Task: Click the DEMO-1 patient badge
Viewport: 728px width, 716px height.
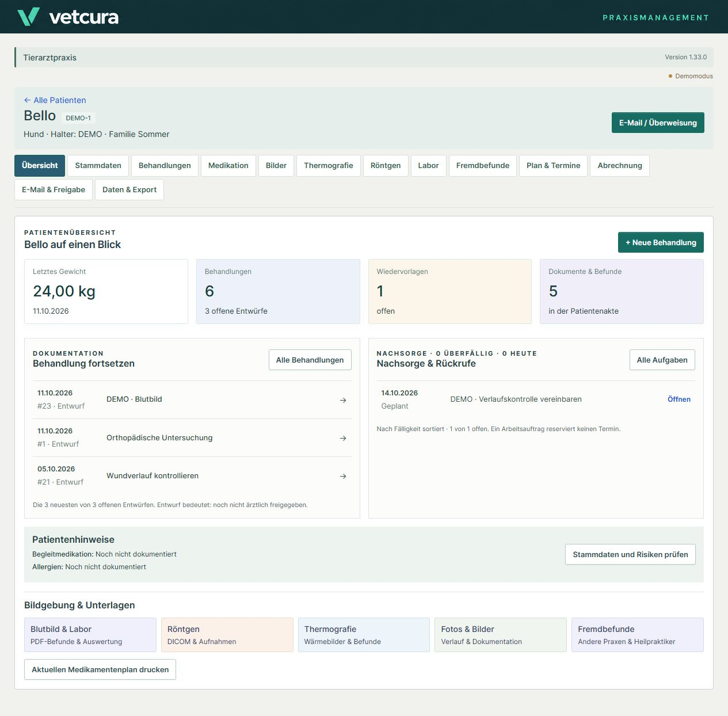Action: (x=78, y=118)
